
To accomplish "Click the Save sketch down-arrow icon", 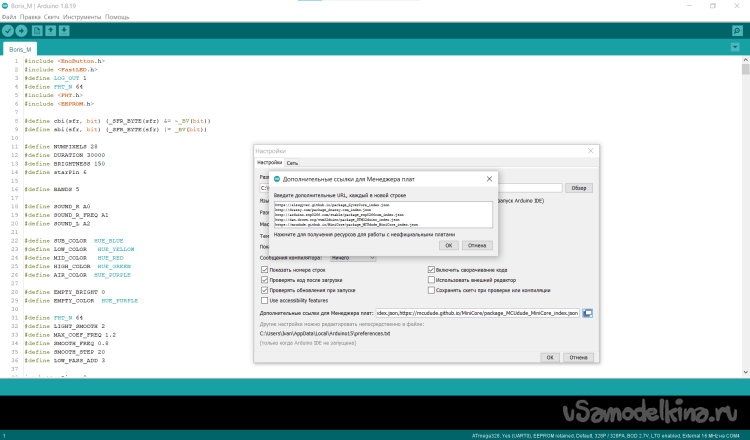I will tap(64, 30).
